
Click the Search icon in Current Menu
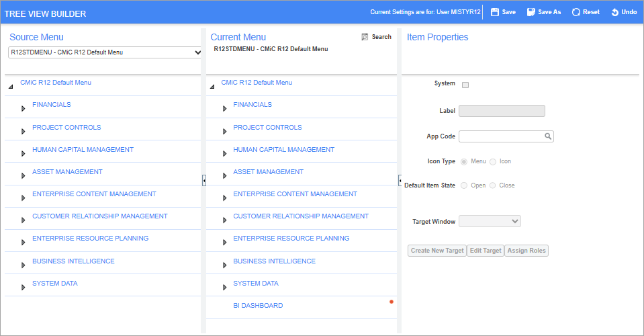click(x=365, y=37)
